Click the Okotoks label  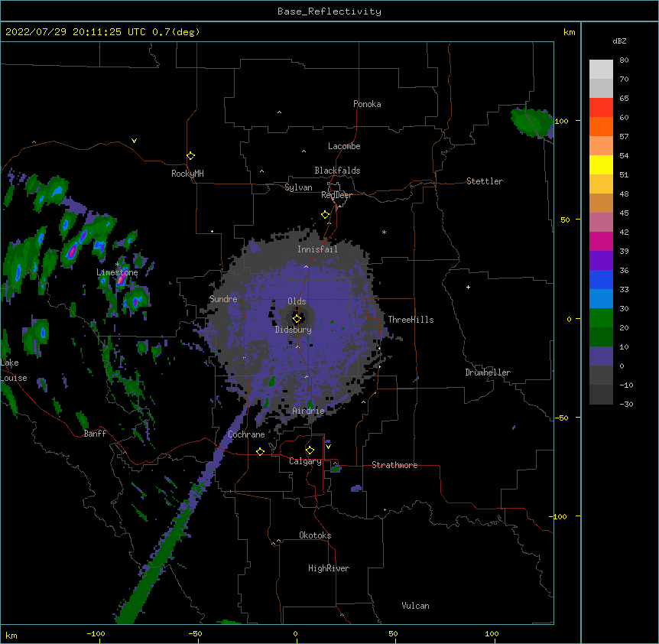(315, 535)
